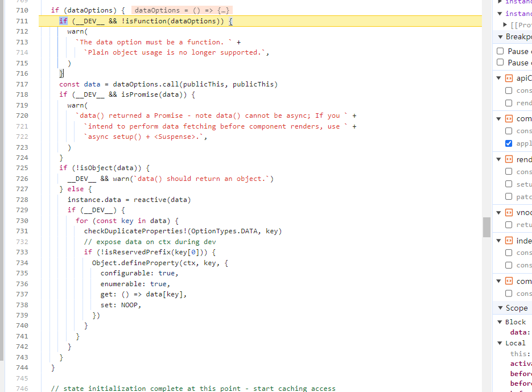Click the inline dataOptions = () => {…} value hint

point(182,10)
